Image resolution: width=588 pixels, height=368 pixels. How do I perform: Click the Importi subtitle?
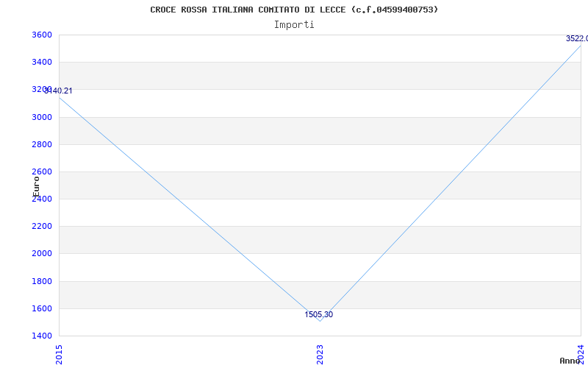294,25
